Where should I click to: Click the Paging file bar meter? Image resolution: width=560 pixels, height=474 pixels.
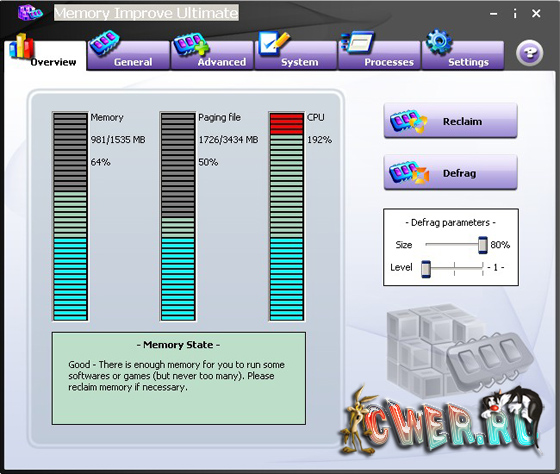click(178, 217)
